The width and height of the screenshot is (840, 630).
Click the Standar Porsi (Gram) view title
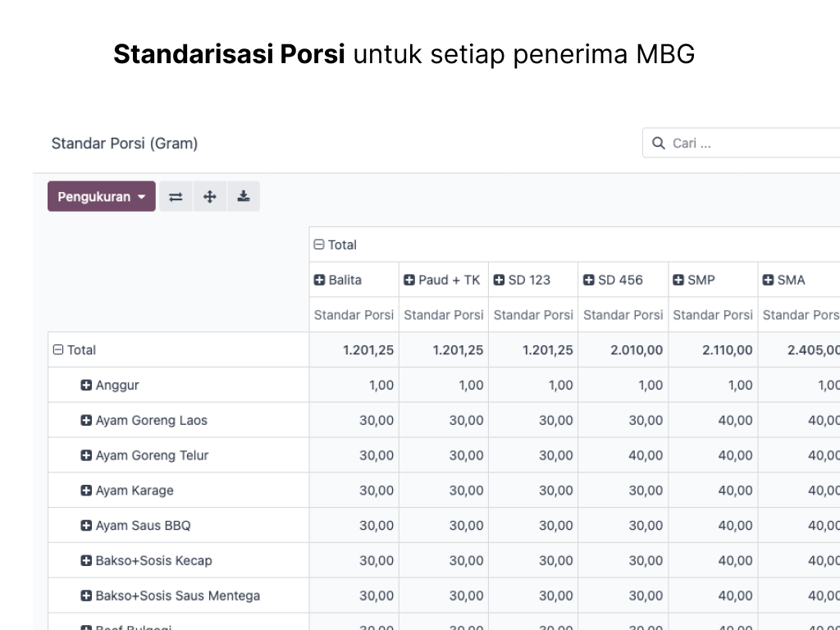(x=125, y=143)
